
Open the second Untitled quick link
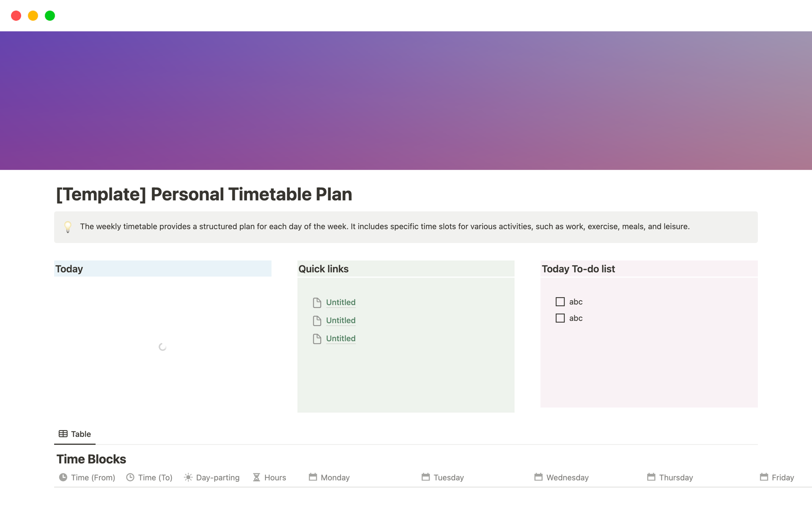pyautogui.click(x=340, y=320)
